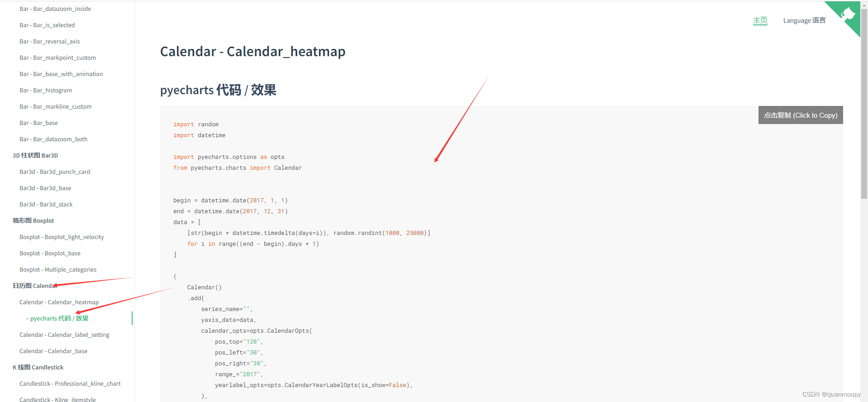Viewport: 868px width, 402px height.
Task: Open Bar - Bar_histogram page
Action: coord(46,90)
